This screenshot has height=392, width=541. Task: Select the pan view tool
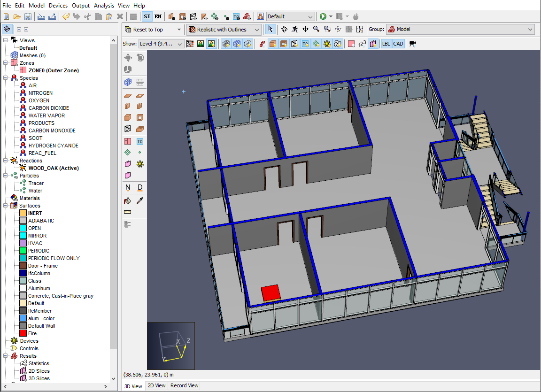(x=305, y=29)
